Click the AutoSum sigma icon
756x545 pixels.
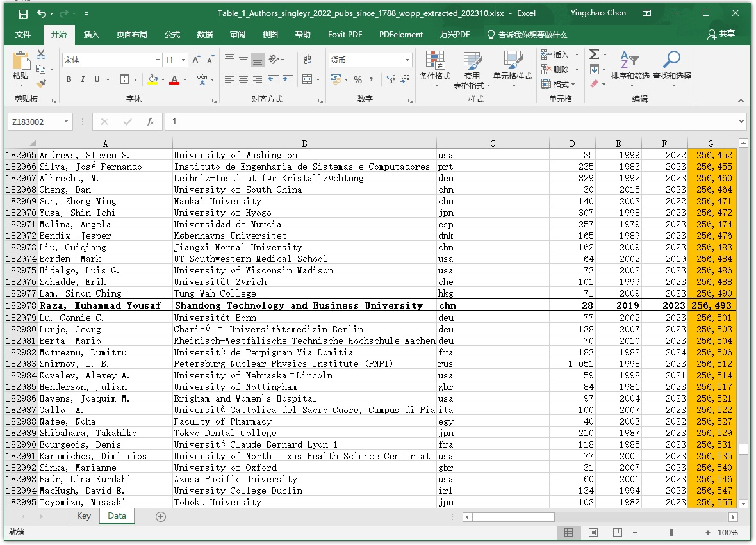click(x=595, y=55)
